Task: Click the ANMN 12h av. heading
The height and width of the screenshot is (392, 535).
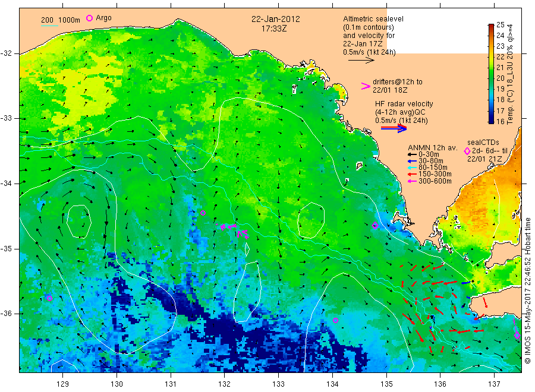Action: click(433, 148)
